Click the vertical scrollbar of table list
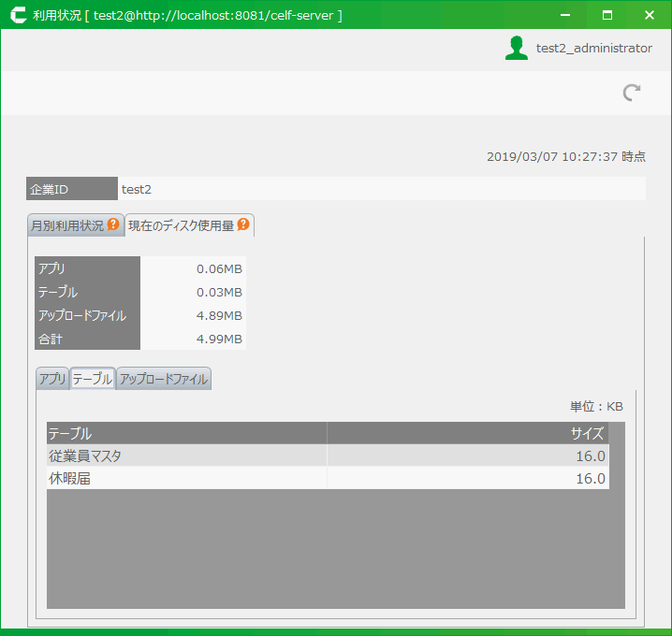The width and height of the screenshot is (672, 636). [x=617, y=514]
